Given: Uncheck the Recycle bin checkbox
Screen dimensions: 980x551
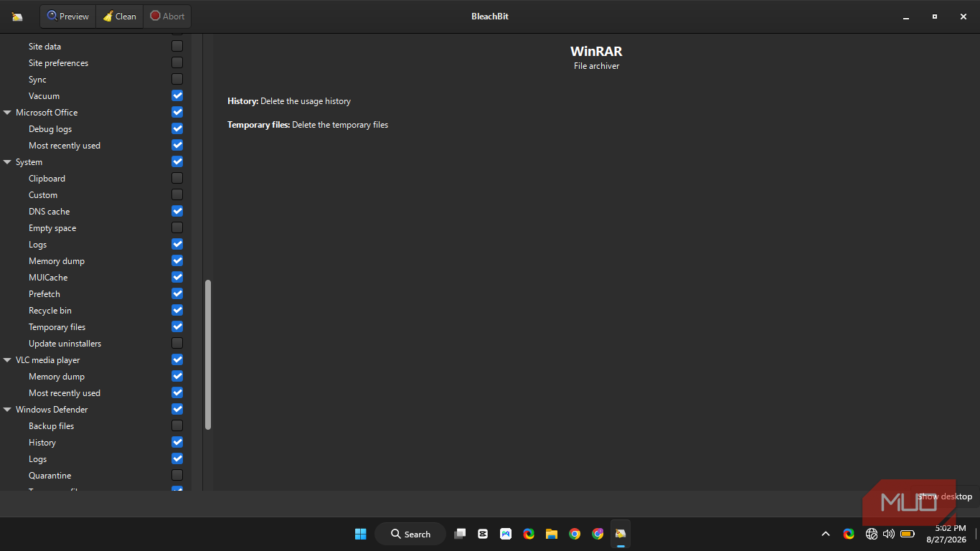Looking at the screenshot, I should 177,310.
